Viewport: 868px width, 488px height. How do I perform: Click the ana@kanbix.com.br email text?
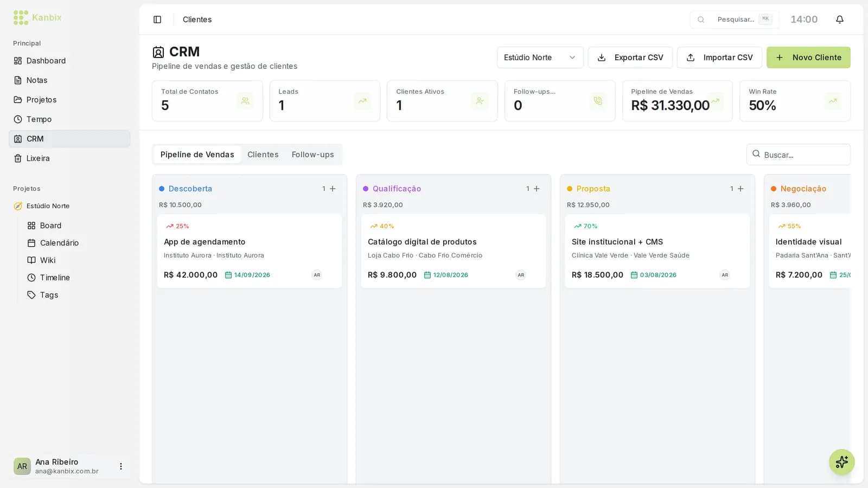click(67, 471)
